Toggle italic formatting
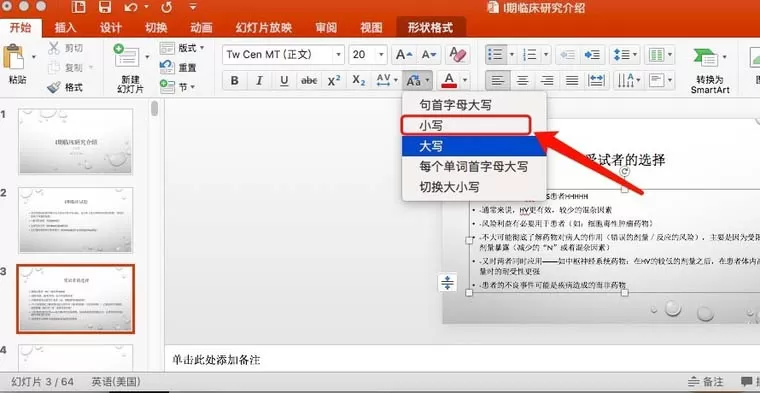 pos(259,80)
